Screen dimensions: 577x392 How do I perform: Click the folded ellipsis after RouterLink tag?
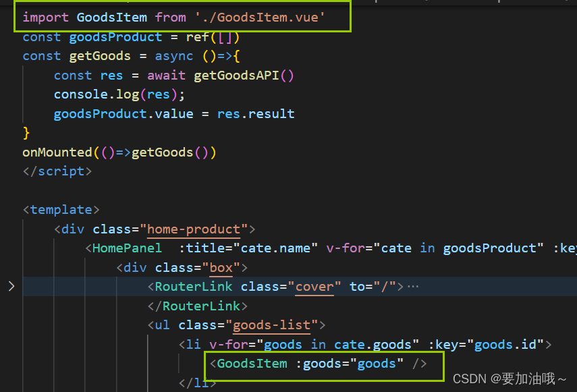point(413,287)
